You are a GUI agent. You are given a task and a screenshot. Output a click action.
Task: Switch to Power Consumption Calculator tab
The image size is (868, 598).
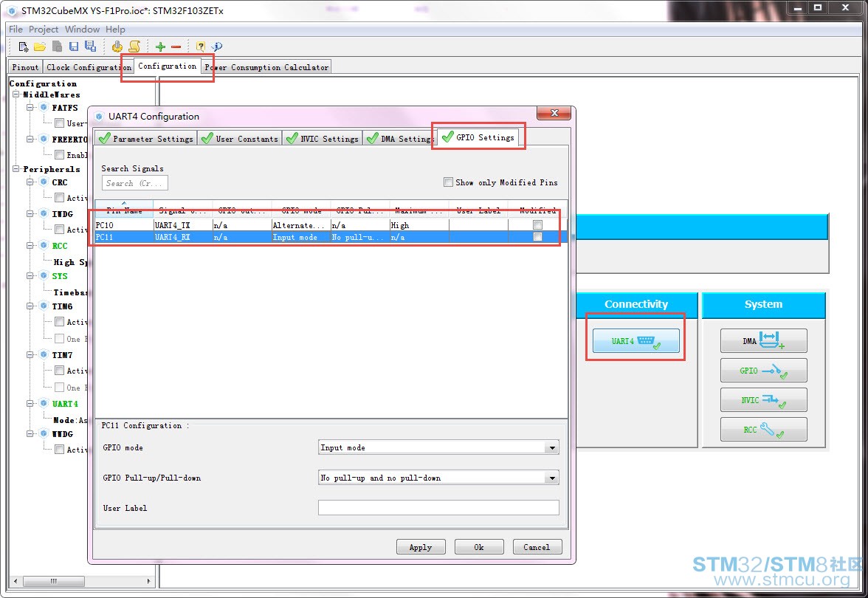coord(267,67)
